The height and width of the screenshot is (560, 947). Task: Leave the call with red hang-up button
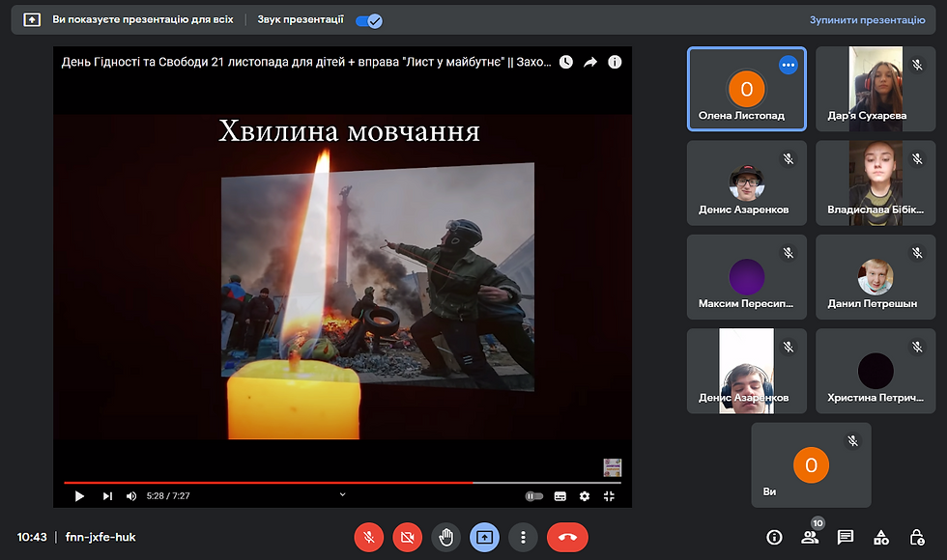tap(567, 537)
